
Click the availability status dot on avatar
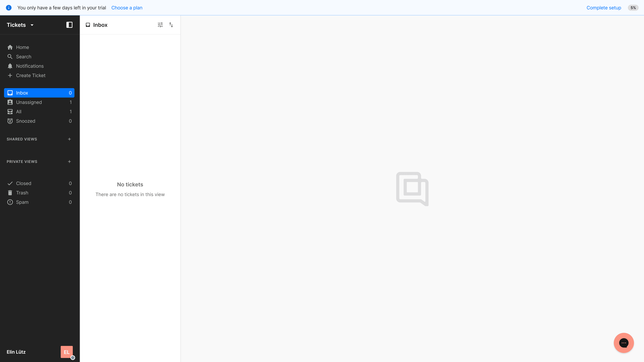point(73,358)
